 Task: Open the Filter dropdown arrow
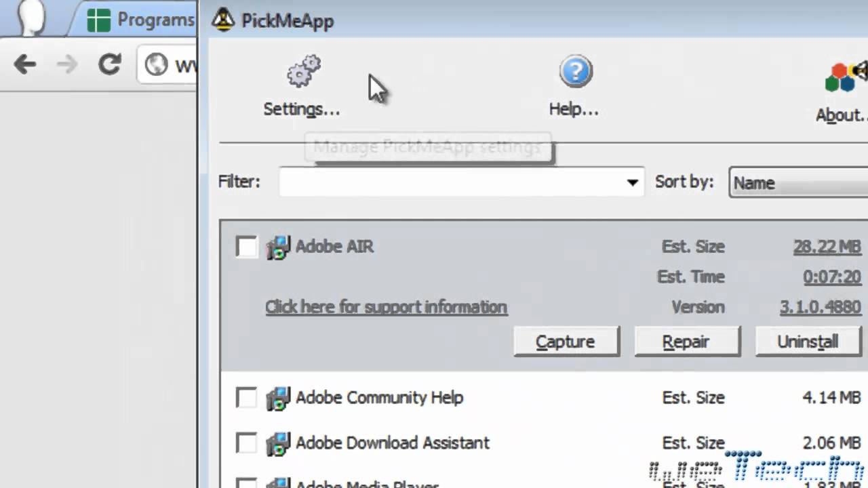(x=632, y=182)
